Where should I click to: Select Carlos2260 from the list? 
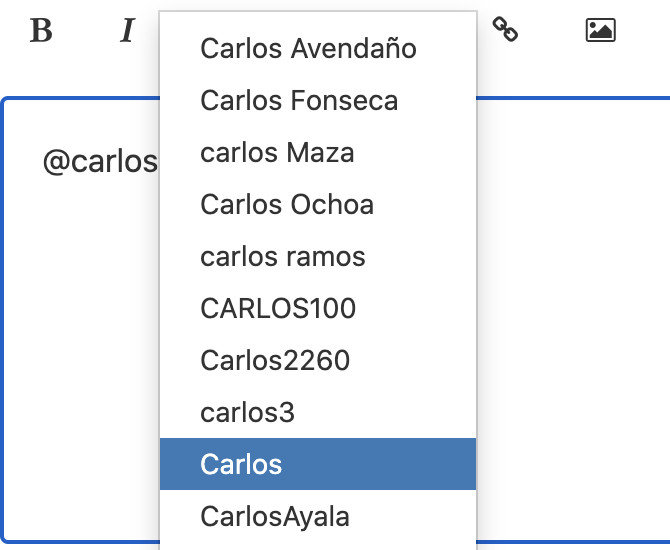[x=318, y=360]
